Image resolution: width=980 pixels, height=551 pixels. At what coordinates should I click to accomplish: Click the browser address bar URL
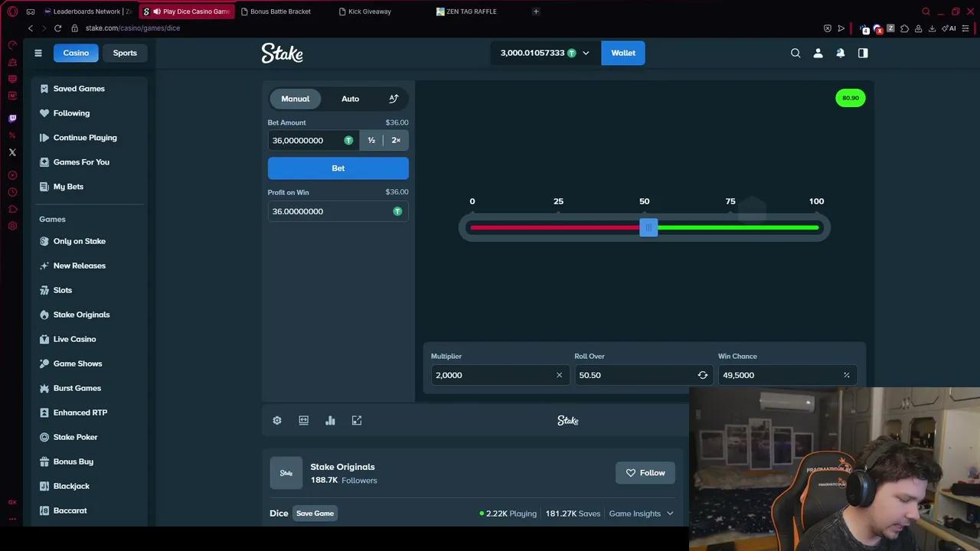tap(132, 28)
